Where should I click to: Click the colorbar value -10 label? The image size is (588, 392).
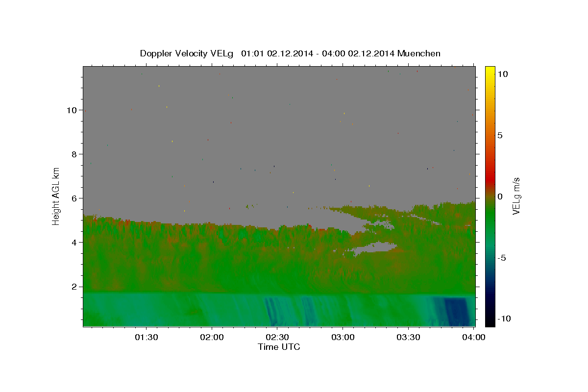pos(504,319)
